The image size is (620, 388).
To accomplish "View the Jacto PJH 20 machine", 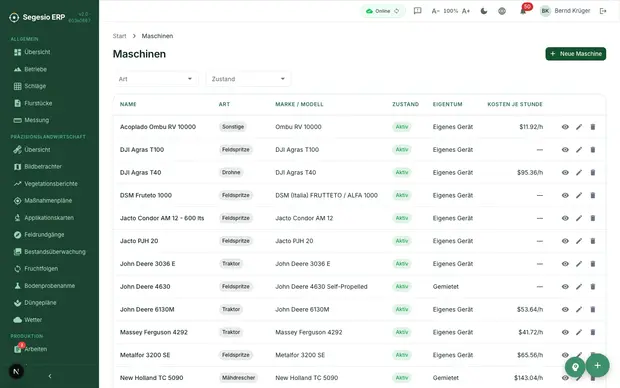I will pos(565,241).
